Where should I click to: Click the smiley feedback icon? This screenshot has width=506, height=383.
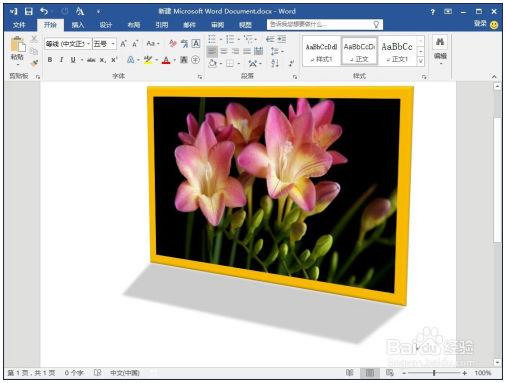(494, 25)
